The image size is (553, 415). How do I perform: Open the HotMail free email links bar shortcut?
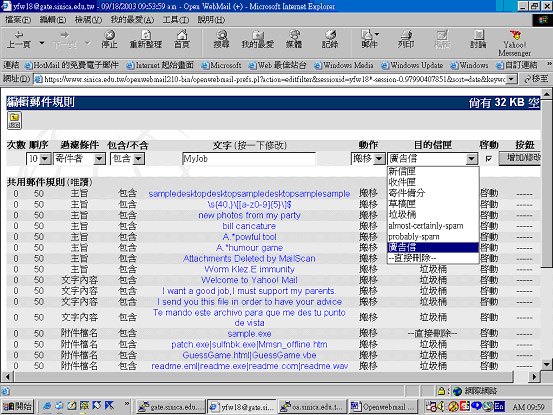(71, 65)
